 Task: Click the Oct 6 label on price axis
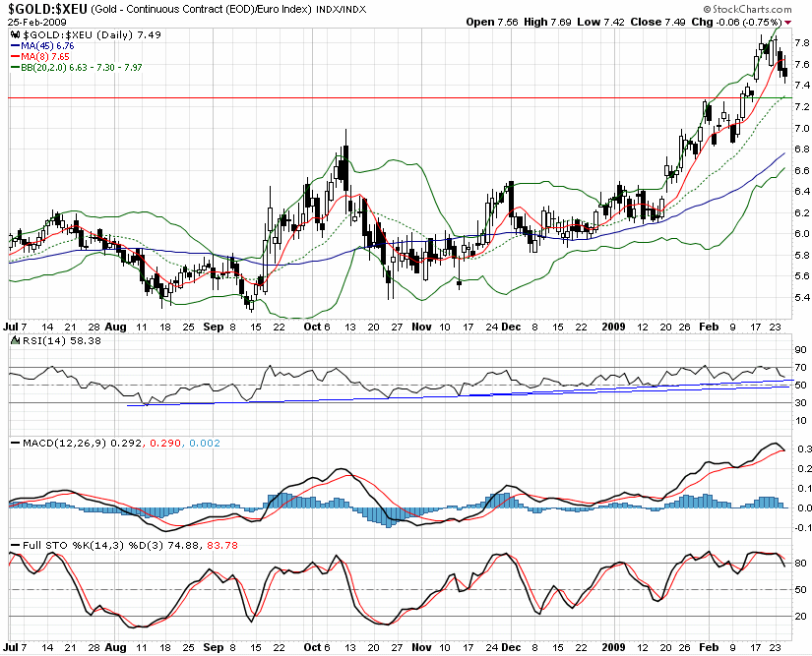tap(316, 327)
